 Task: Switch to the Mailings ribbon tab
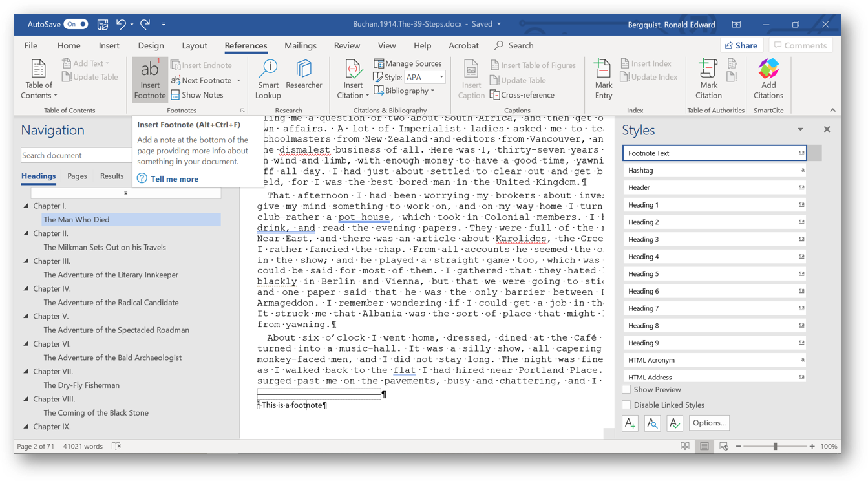(300, 45)
